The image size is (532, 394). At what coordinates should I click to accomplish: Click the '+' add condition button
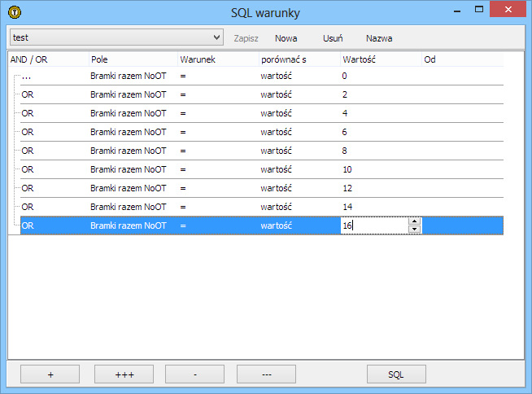pos(50,374)
